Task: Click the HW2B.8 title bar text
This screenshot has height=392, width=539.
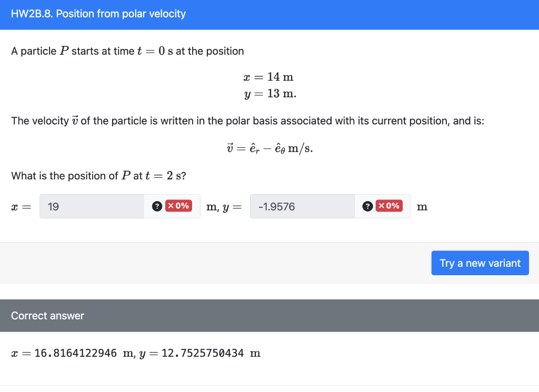Action: point(98,14)
